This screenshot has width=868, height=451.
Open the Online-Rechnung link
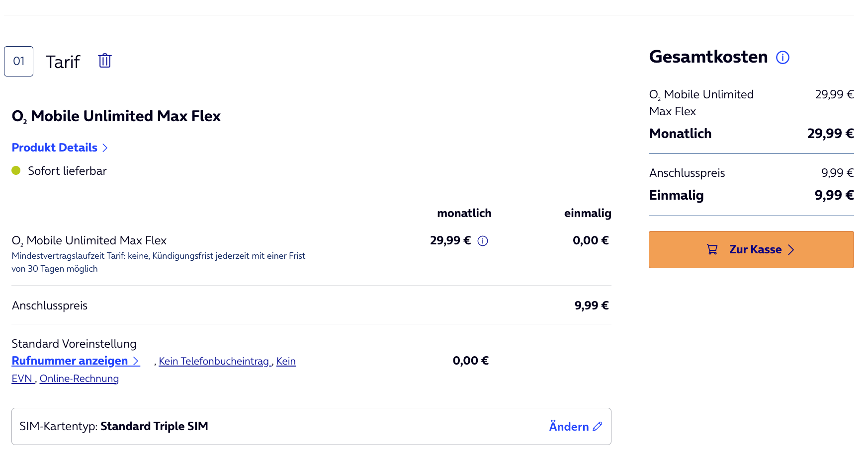79,378
